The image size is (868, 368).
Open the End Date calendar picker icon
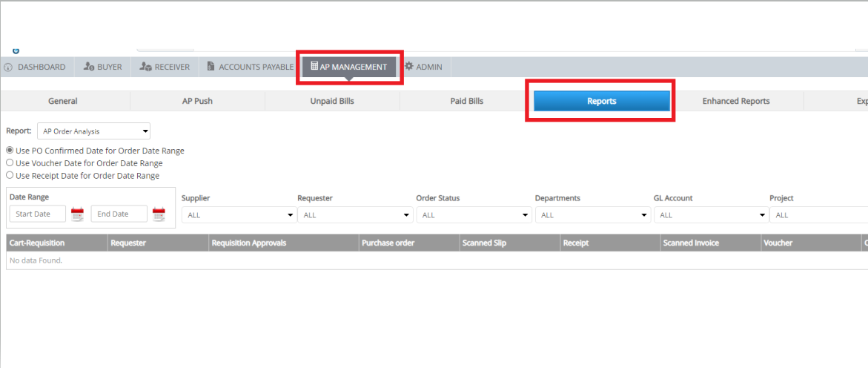pyautogui.click(x=159, y=214)
